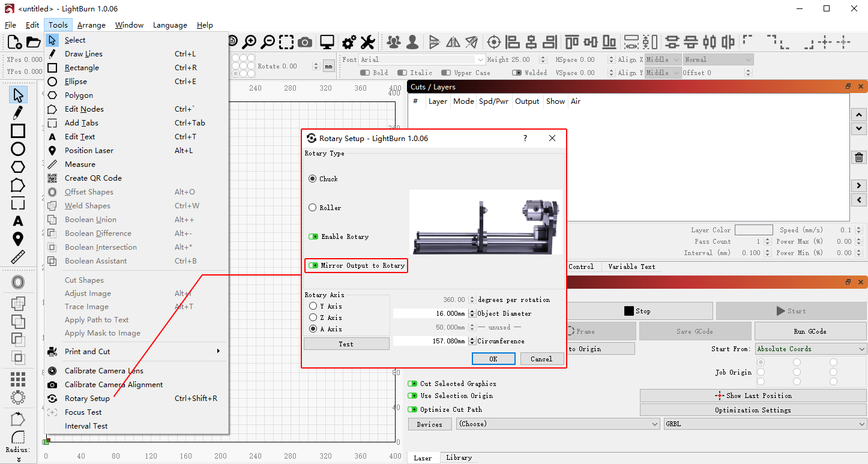Click the Test button in Rotary Setup
This screenshot has width=868, height=464.
(x=346, y=344)
